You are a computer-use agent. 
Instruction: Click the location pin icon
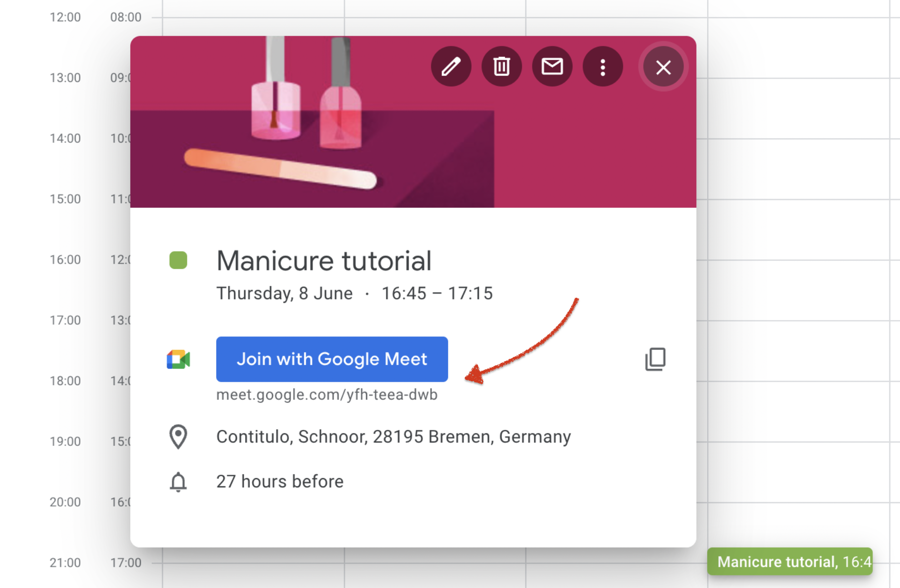pyautogui.click(x=178, y=437)
